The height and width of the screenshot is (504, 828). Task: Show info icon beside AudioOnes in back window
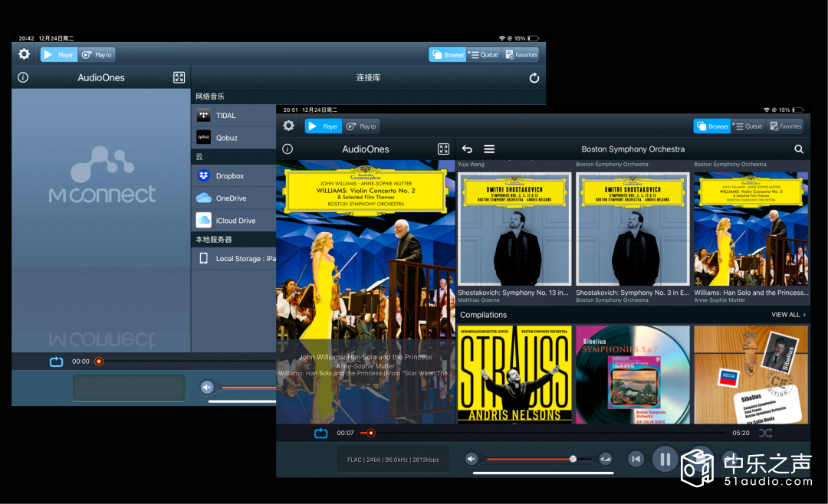point(23,77)
